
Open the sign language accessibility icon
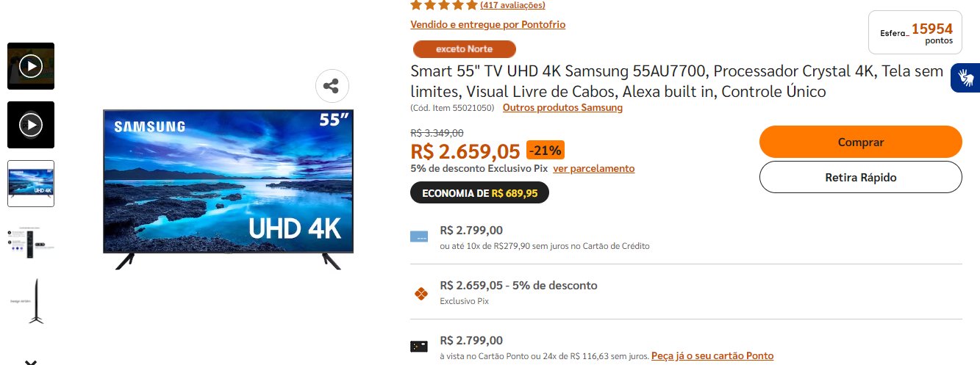pyautogui.click(x=965, y=78)
